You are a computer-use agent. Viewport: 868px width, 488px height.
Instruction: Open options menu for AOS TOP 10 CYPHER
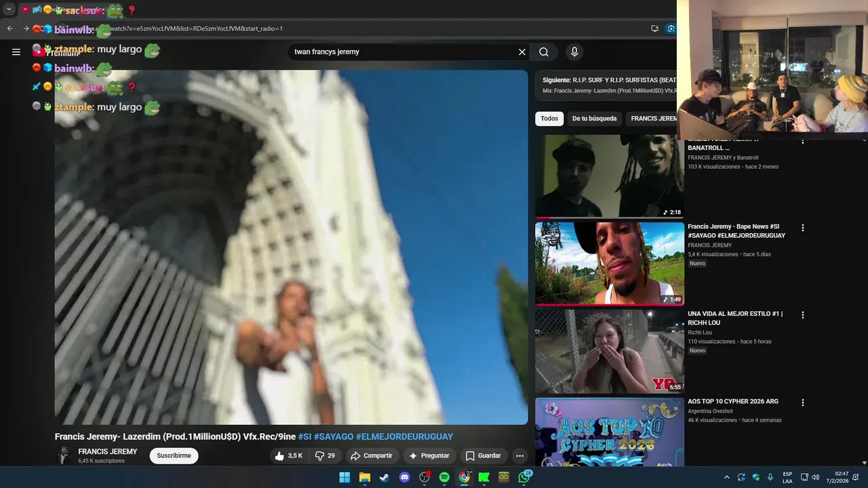tap(803, 403)
